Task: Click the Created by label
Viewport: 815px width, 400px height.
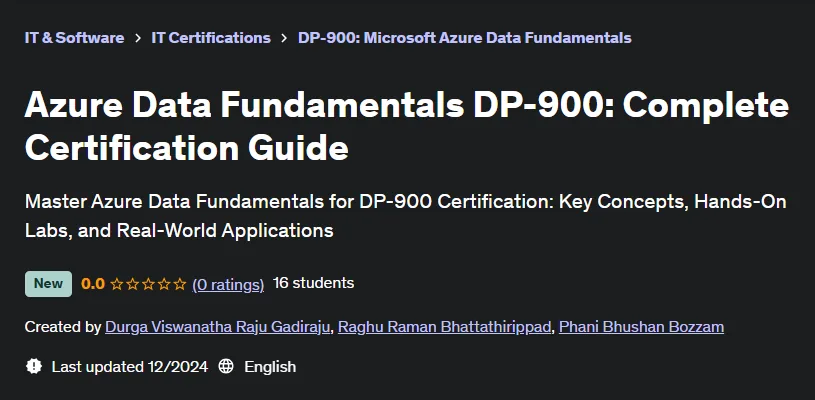Action: pyautogui.click(x=63, y=327)
